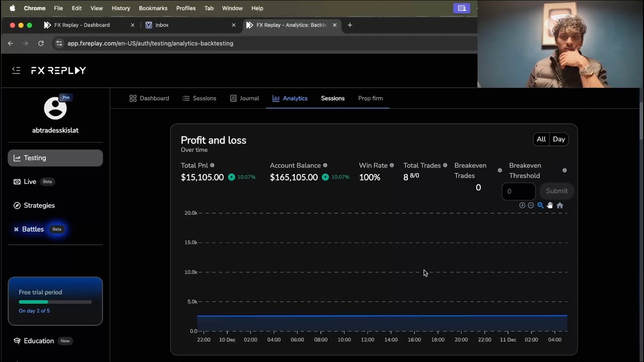
Task: Click the screen sharing icon in menu bar
Action: (x=461, y=8)
